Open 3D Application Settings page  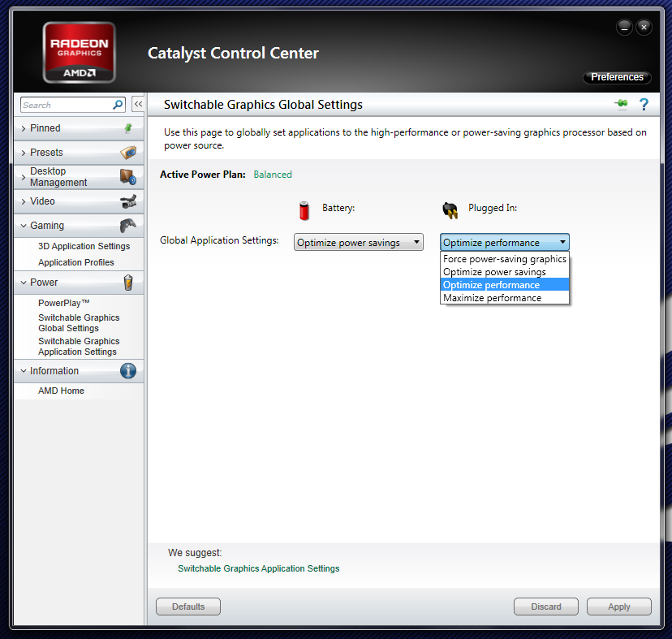point(84,246)
